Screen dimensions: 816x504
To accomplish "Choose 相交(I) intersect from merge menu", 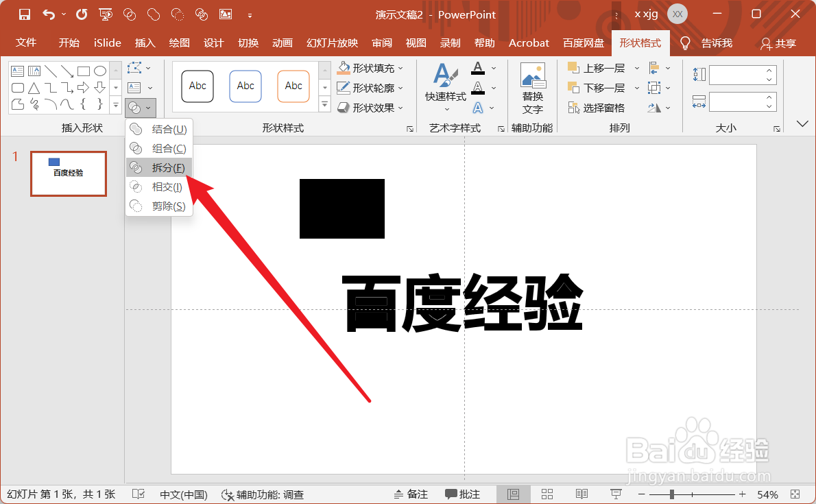I will click(x=159, y=187).
